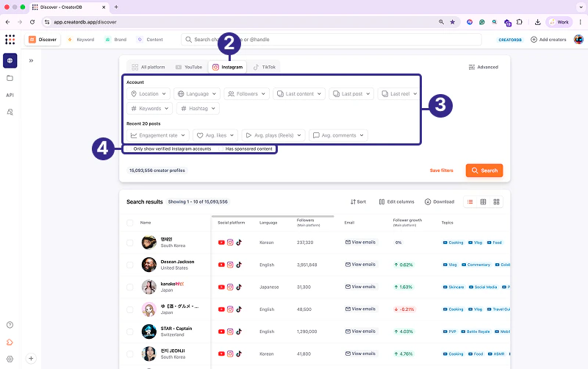Image resolution: width=588 pixels, height=369 pixels.
Task: Select the 48,500 followers row checkbox
Action: tap(130, 309)
